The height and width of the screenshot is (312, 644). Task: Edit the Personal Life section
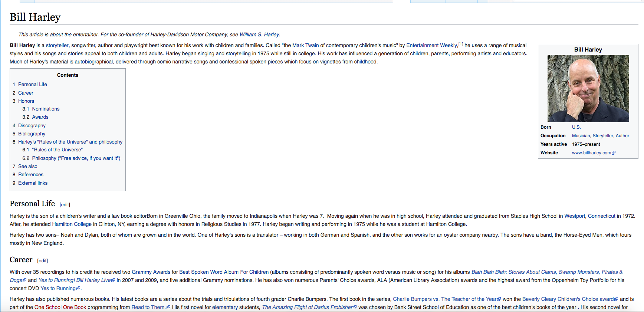click(65, 204)
